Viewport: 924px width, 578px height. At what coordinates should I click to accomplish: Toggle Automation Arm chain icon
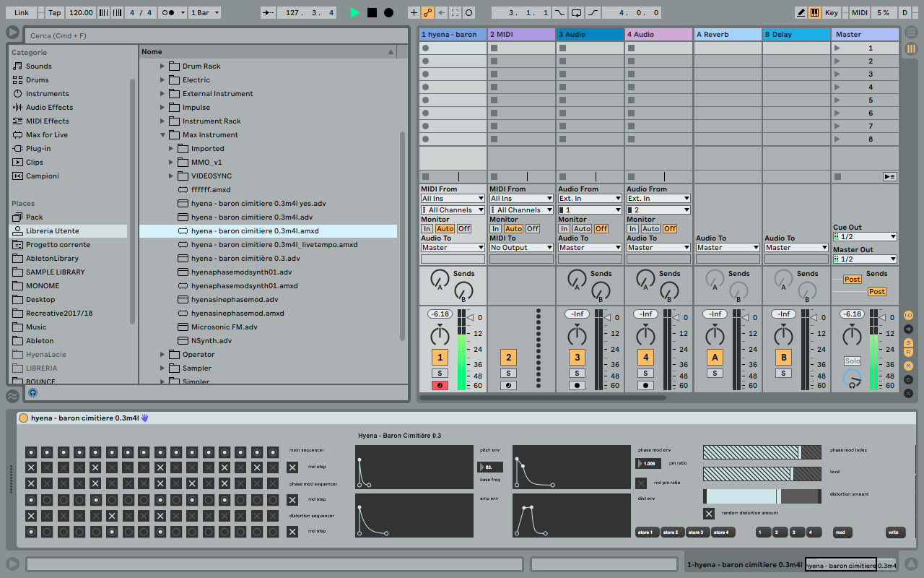[x=427, y=12]
